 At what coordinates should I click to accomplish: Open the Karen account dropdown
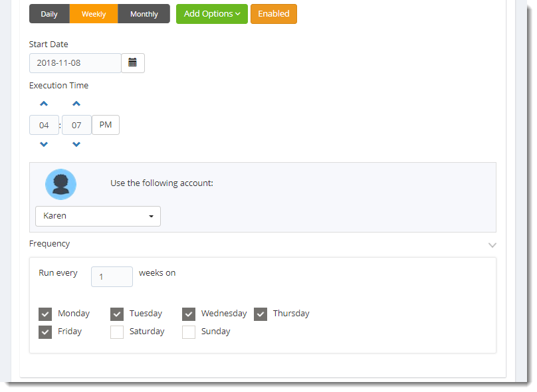[x=98, y=216]
